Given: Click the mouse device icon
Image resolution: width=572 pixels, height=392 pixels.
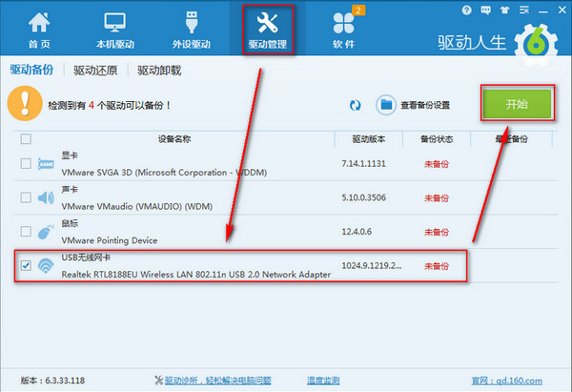Looking at the screenshot, I should [x=46, y=232].
